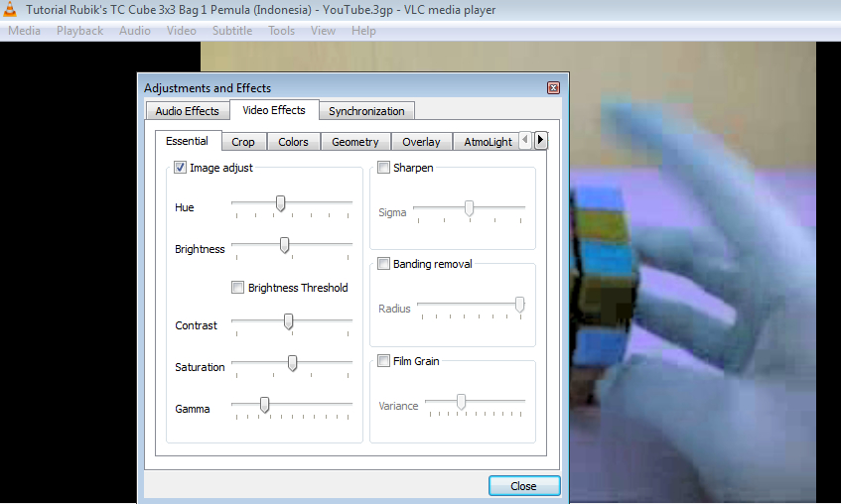This screenshot has height=504, width=841.
Task: Open the Help menu
Action: pos(363,31)
